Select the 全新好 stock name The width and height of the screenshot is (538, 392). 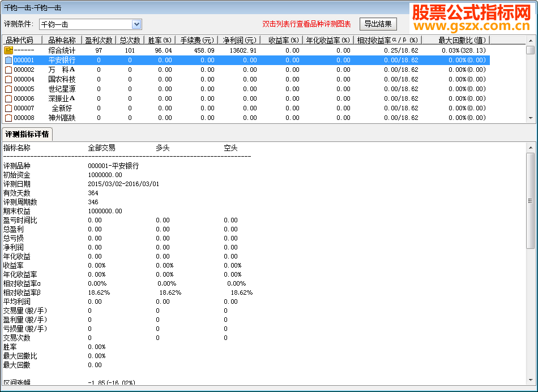pyautogui.click(x=62, y=108)
